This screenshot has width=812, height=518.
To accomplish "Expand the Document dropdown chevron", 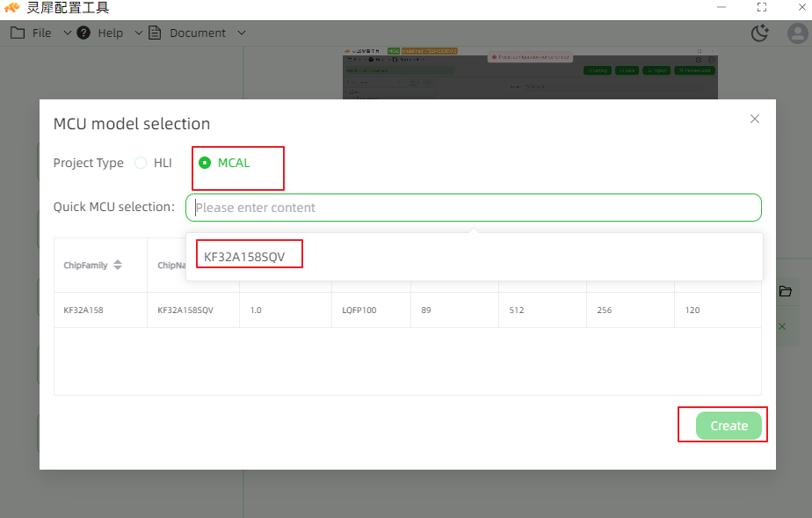I will (x=242, y=33).
